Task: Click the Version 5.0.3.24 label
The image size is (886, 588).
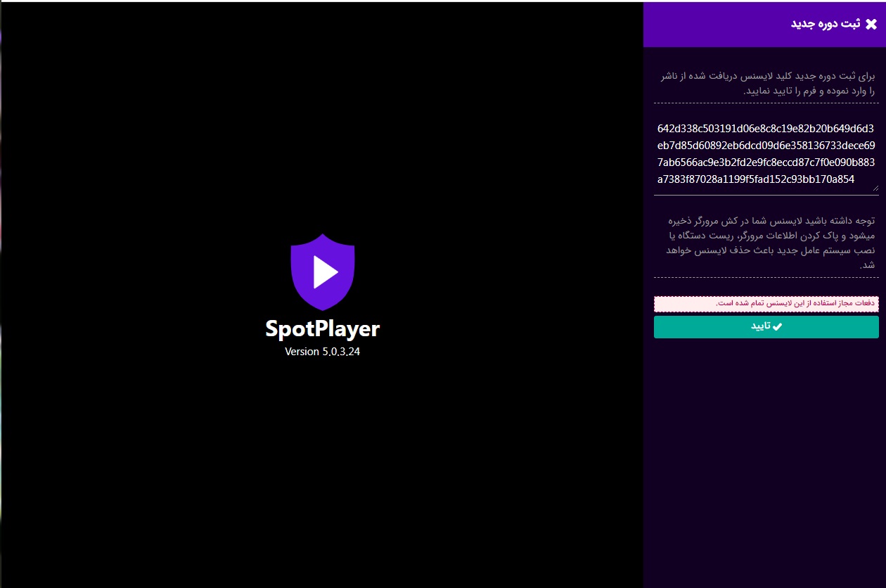Action: [x=322, y=352]
